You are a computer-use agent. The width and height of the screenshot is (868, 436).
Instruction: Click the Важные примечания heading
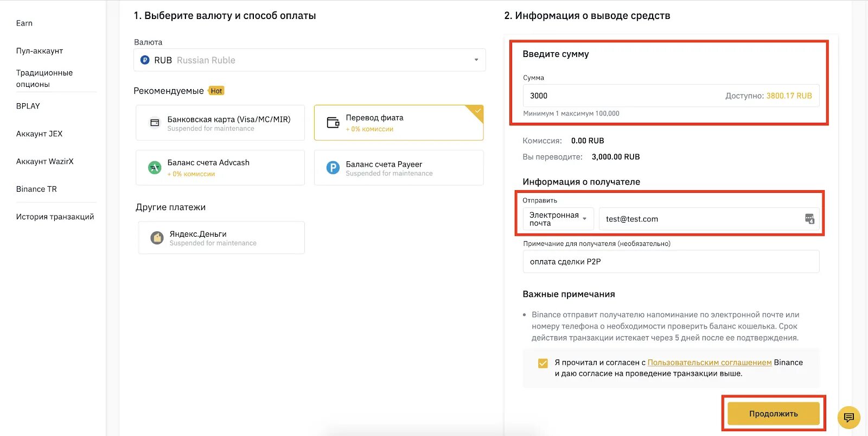[569, 294]
